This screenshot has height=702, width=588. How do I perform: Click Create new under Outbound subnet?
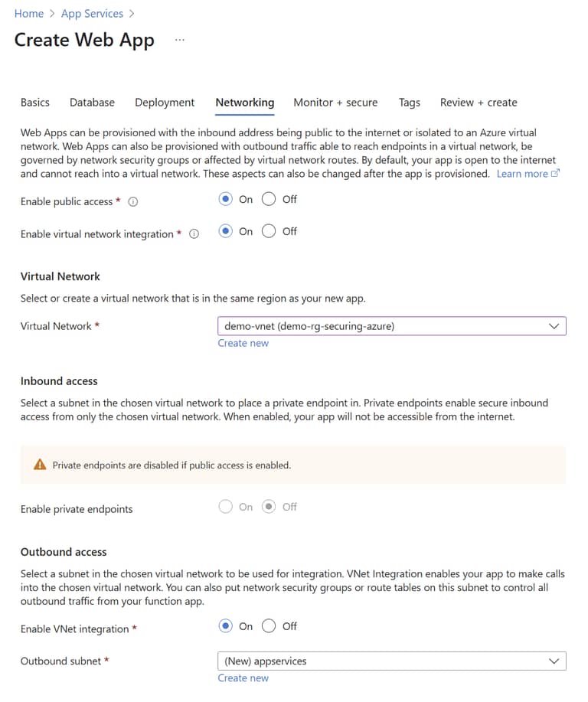[243, 678]
